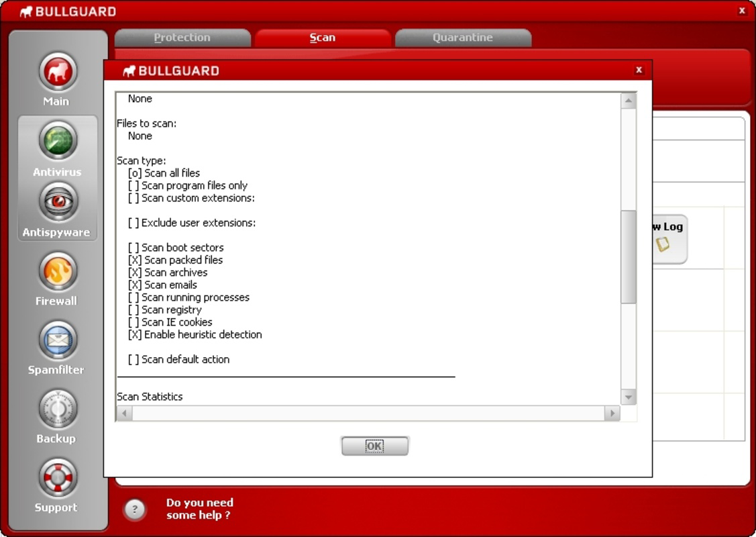The width and height of the screenshot is (756, 537).
Task: Click the View Log notepad icon
Action: coord(663,244)
